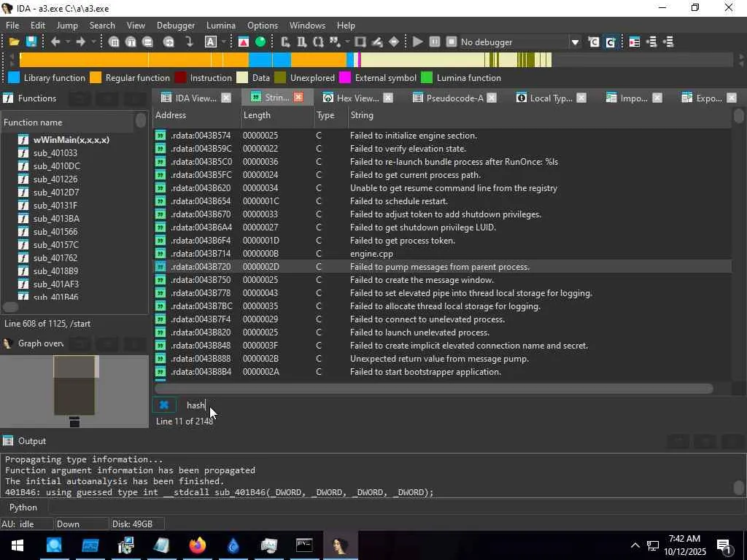This screenshot has width=747, height=560.
Task: Open the Options menu
Action: (263, 26)
